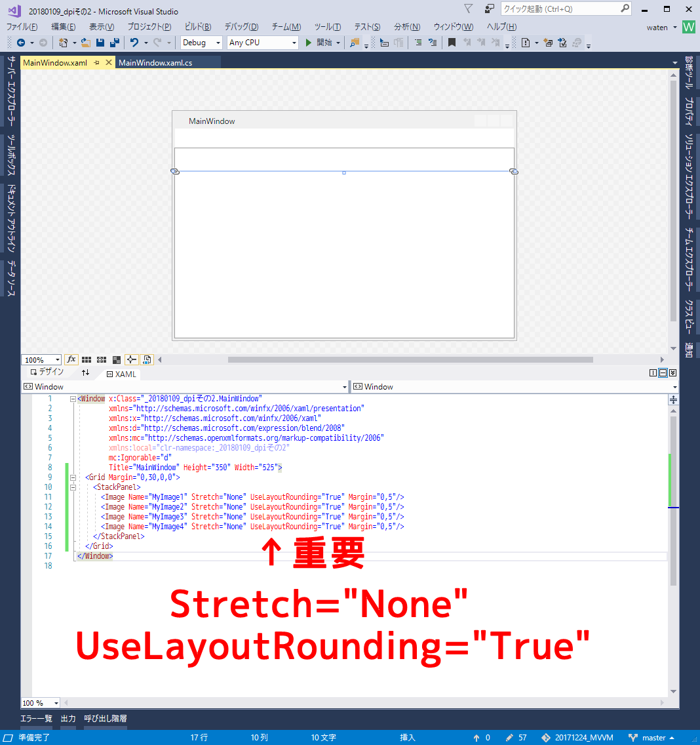
Task: Collapse the Grid element at line 9
Action: point(73,477)
